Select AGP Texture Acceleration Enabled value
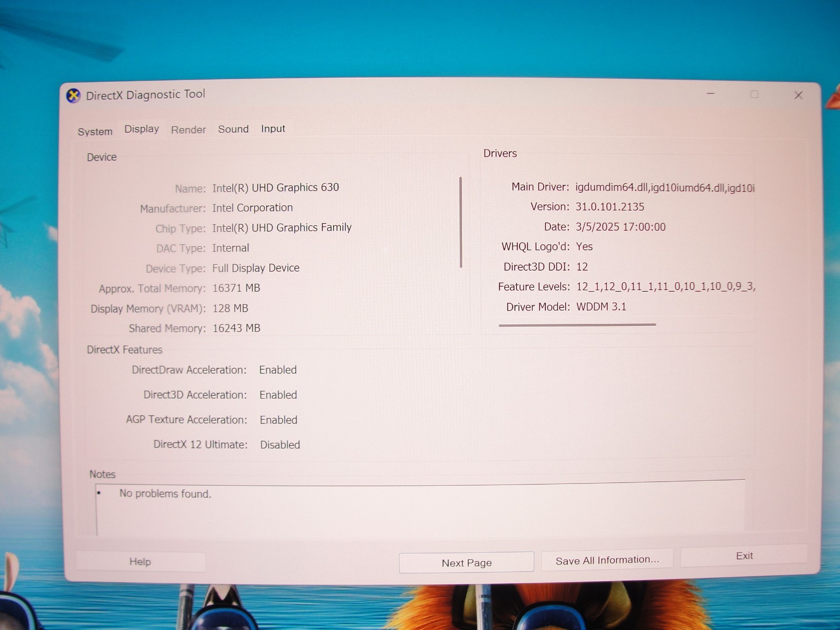 (278, 420)
